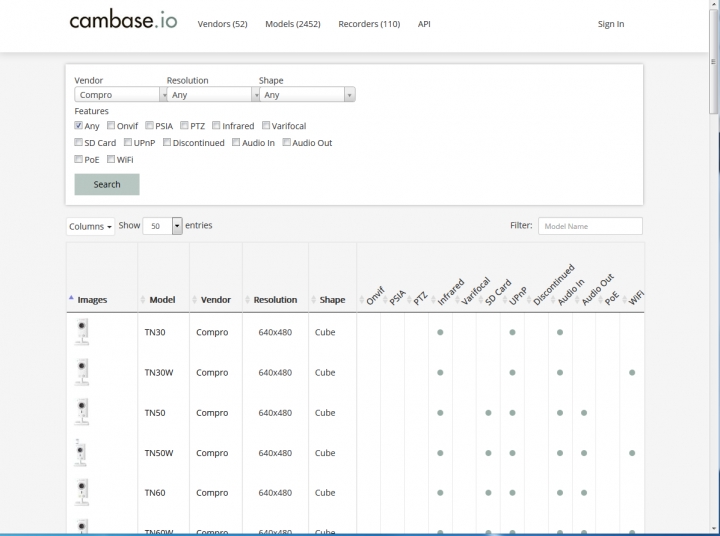Screen dimensions: 720x536
Task: Open Recorders (110) page
Action: pos(369,24)
